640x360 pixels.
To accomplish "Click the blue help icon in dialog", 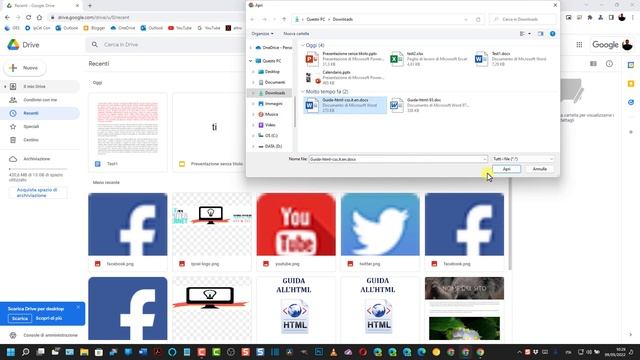I will coord(552,34).
